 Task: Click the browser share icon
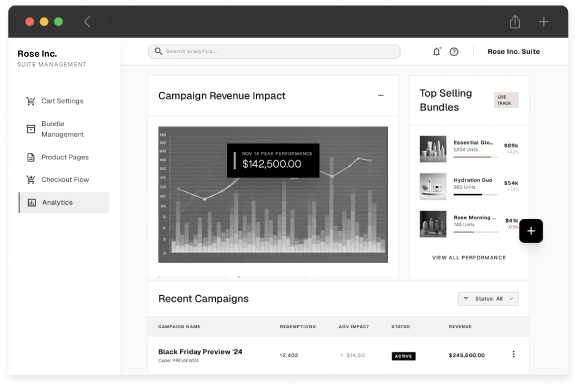click(x=515, y=22)
